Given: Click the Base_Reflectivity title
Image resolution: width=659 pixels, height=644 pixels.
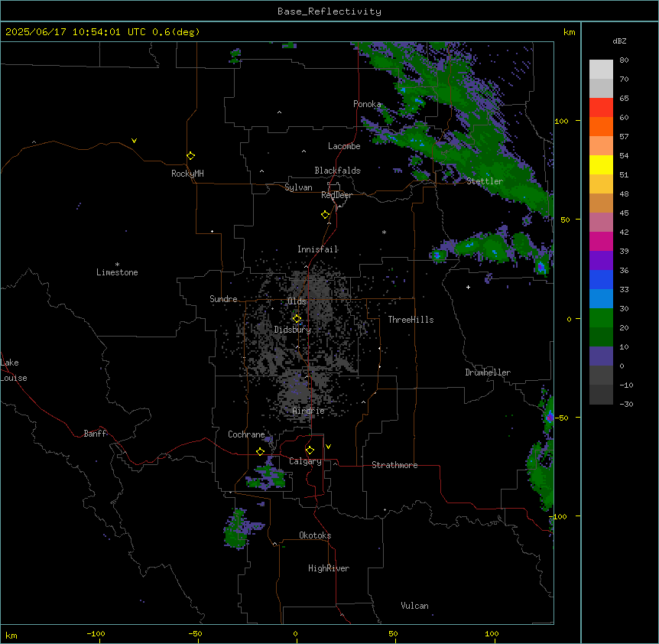Looking at the screenshot, I should [329, 11].
